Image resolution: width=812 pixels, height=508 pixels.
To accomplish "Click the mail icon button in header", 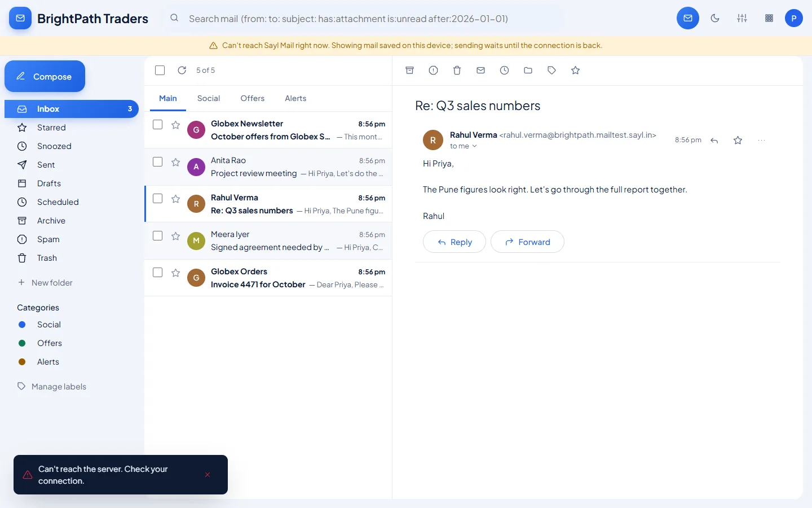I will click(688, 18).
